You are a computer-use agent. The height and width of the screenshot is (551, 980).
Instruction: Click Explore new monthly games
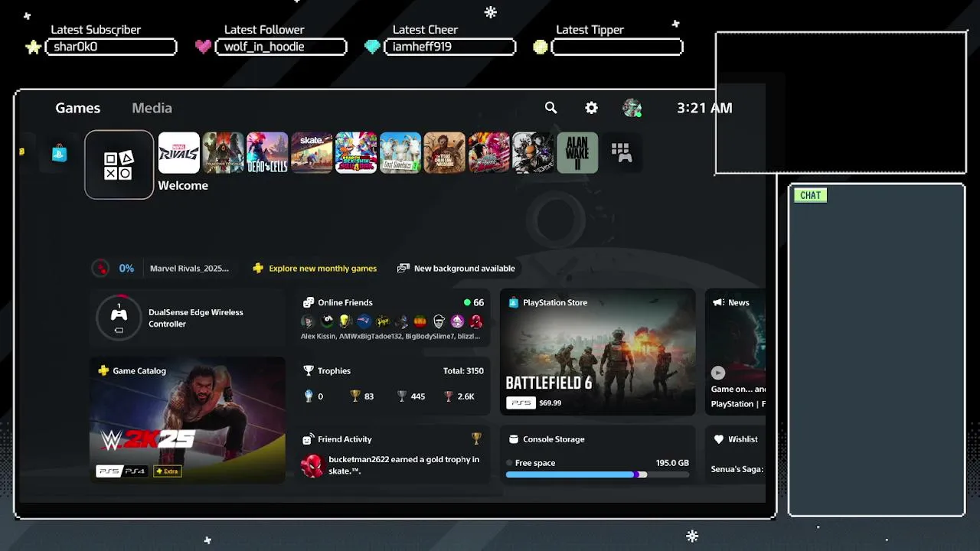(x=315, y=268)
